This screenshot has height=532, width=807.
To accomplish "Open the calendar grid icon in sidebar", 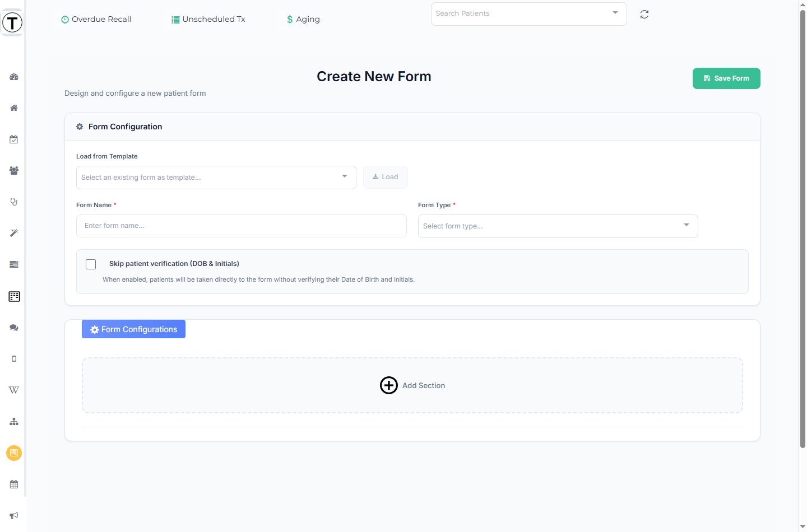I will click(x=14, y=484).
